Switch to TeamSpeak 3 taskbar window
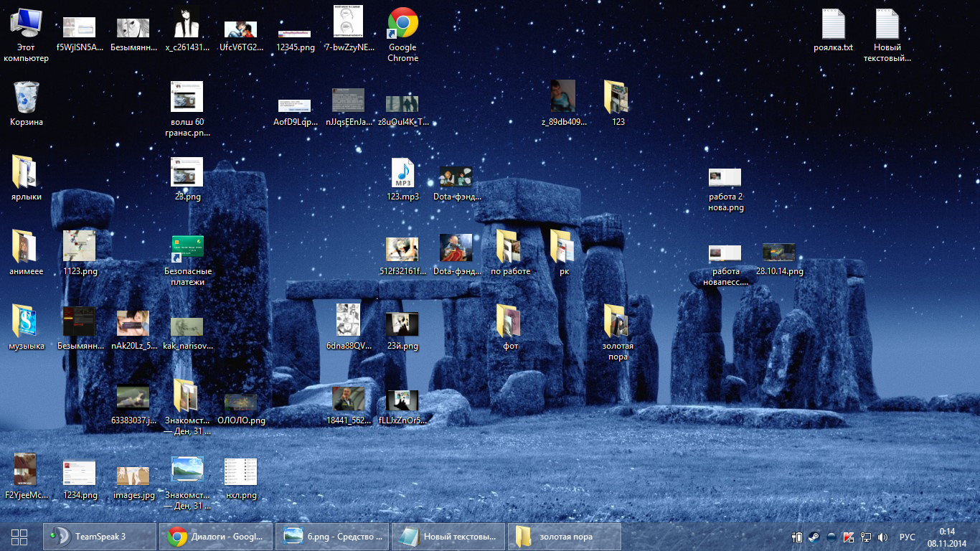The image size is (980, 551). tap(100, 537)
